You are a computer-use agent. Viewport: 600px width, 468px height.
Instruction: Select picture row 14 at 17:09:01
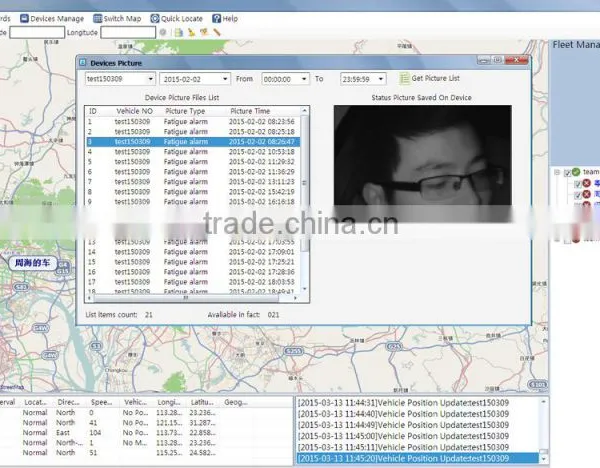pos(193,252)
